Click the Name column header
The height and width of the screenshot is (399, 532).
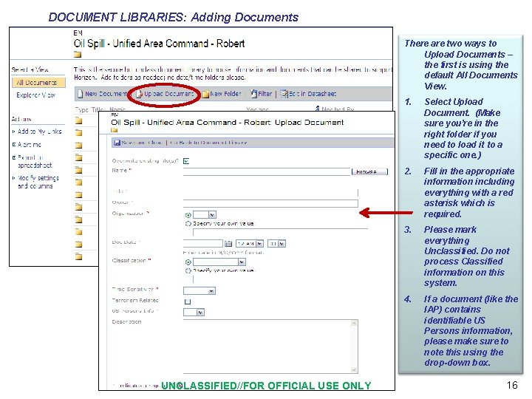pos(117,109)
